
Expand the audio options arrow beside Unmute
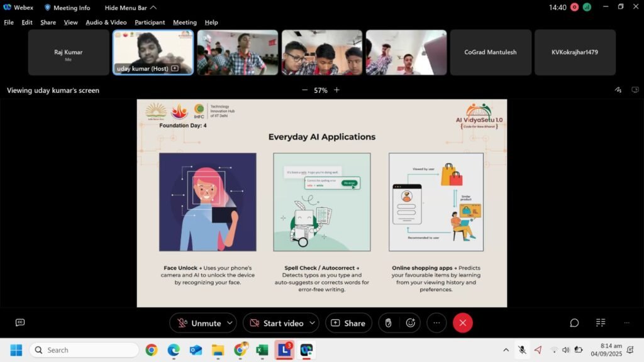click(x=230, y=323)
